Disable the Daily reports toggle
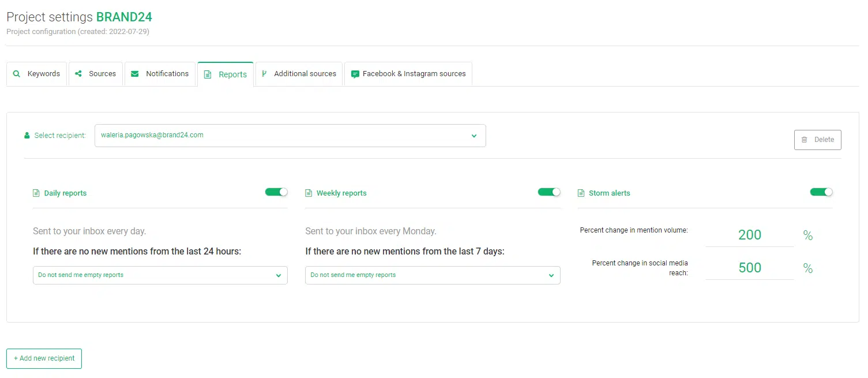Image resolution: width=868 pixels, height=378 pixels. [x=276, y=192]
